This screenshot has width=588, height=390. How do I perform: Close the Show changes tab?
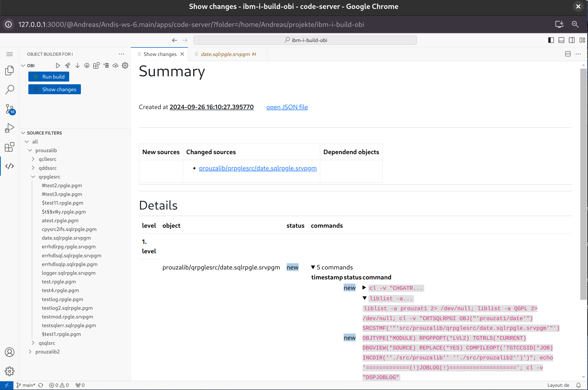coord(182,54)
